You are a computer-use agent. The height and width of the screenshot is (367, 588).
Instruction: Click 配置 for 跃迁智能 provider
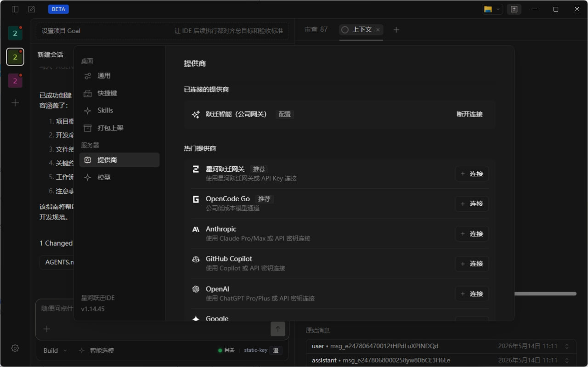(285, 114)
